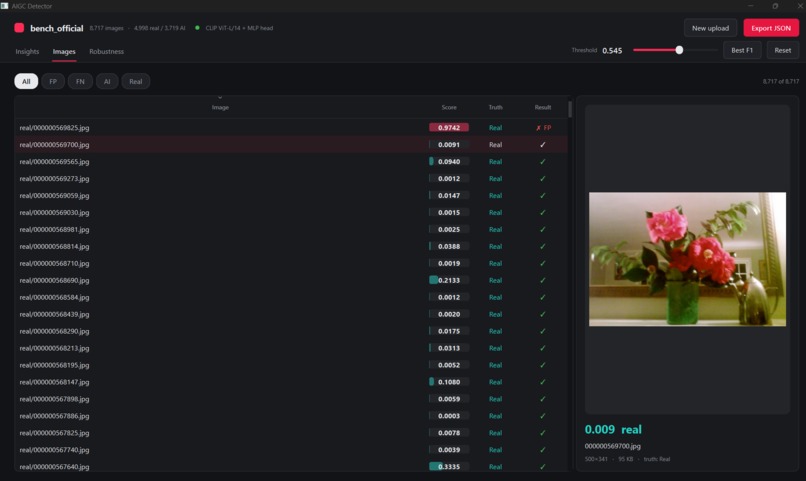This screenshot has height=481, width=806.
Task: Click the New upload button
Action: (x=710, y=28)
